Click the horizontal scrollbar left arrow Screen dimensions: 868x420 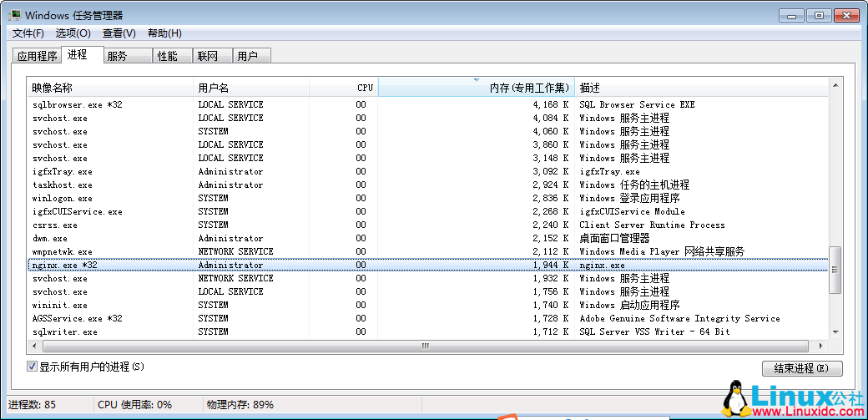point(34,346)
